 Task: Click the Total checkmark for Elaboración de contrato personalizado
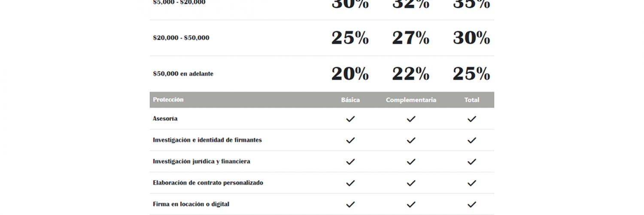click(472, 183)
